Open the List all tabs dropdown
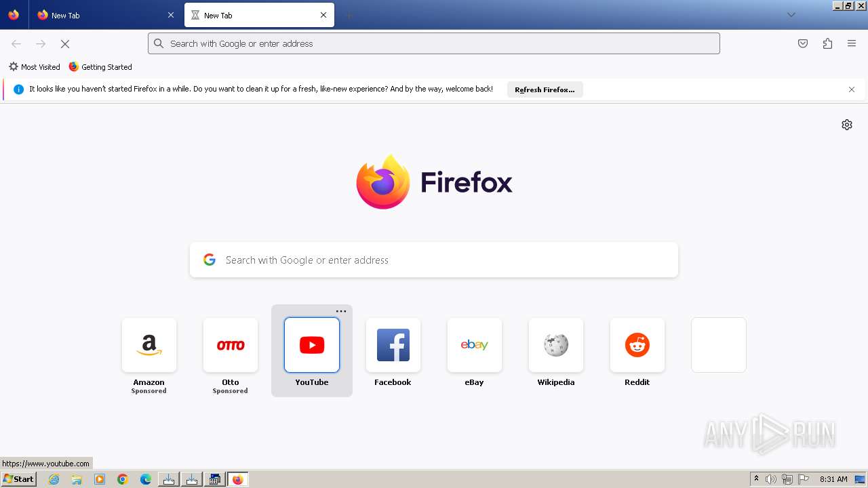Screen dimensions: 868x488 pyautogui.click(x=791, y=15)
